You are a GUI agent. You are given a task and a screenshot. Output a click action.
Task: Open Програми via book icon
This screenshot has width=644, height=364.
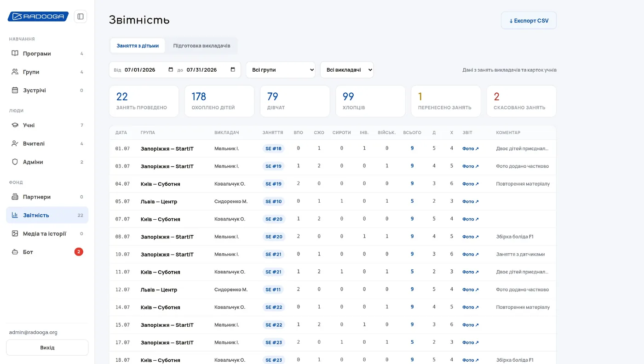(x=15, y=53)
